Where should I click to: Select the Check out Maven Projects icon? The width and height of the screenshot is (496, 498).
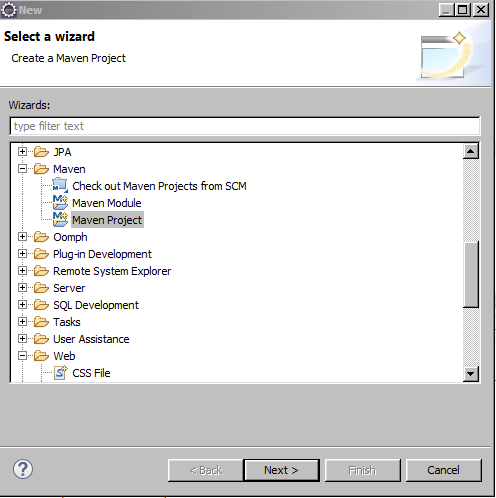(60, 186)
